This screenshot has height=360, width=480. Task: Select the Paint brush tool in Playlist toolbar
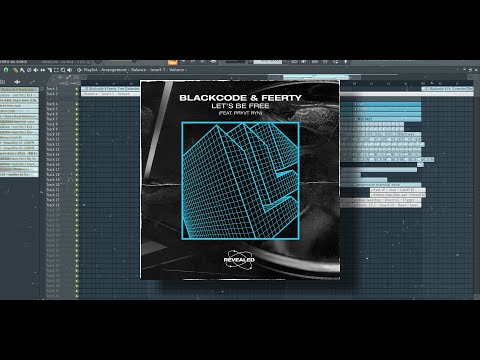point(22,70)
